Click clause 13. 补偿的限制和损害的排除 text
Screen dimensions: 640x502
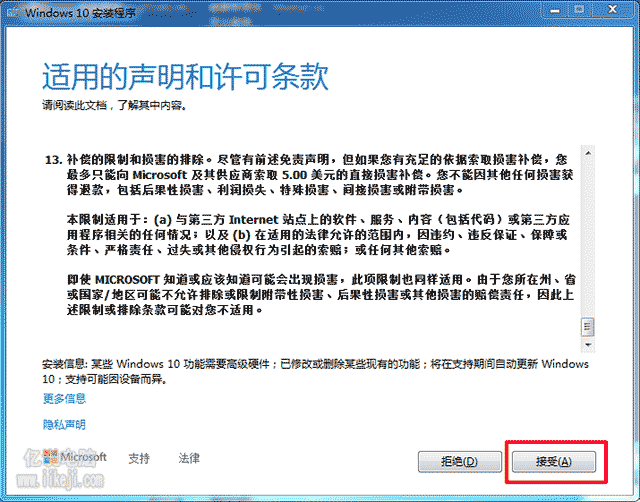click(310, 174)
